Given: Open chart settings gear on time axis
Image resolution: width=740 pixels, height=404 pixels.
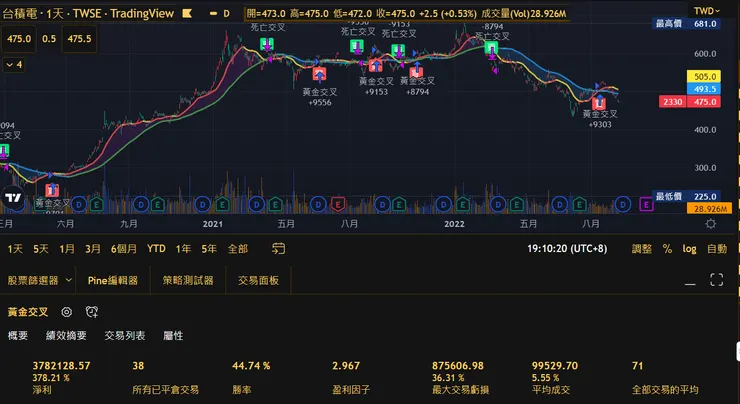Looking at the screenshot, I should coord(710,224).
